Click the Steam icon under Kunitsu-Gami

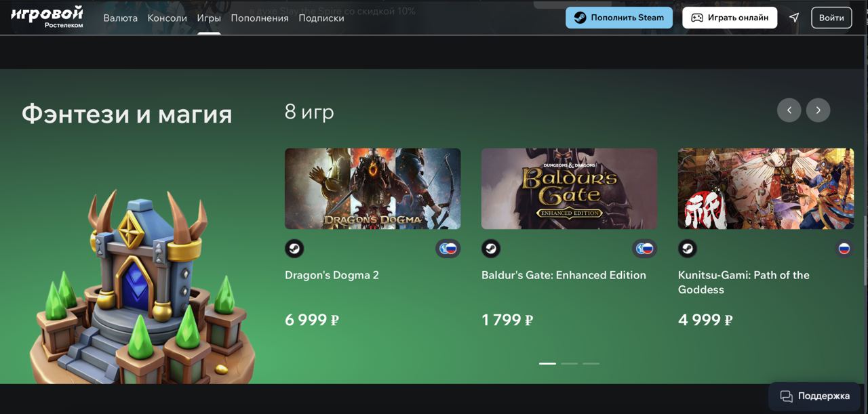pyautogui.click(x=688, y=249)
